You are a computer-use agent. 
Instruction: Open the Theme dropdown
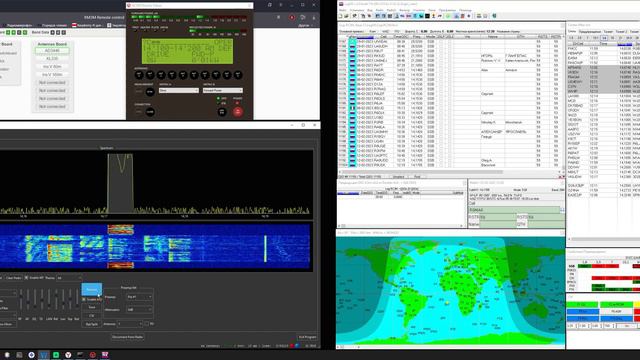click(69, 278)
